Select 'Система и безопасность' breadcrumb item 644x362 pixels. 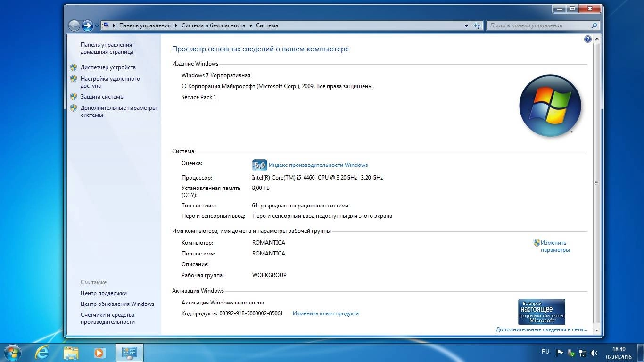213,25
